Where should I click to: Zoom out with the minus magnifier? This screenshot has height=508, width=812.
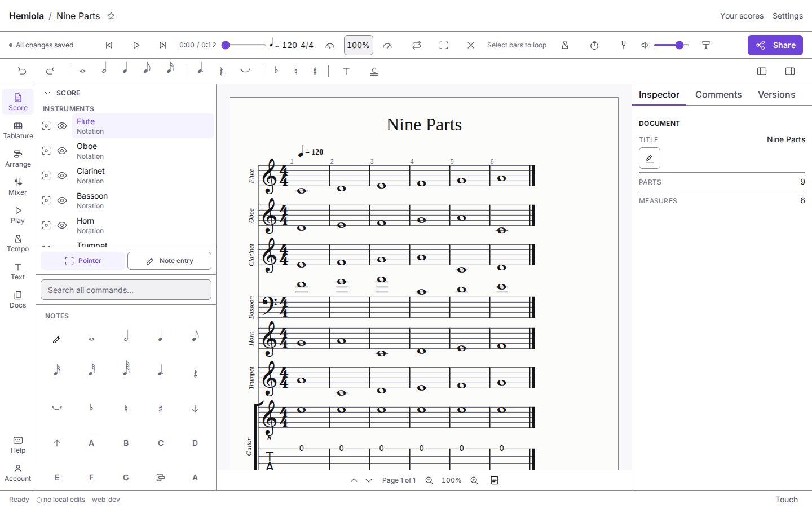[x=429, y=480]
